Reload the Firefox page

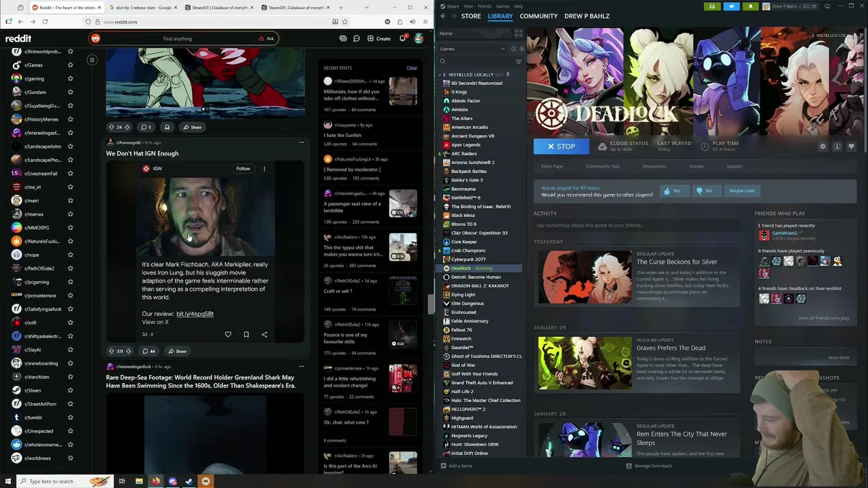(45, 22)
